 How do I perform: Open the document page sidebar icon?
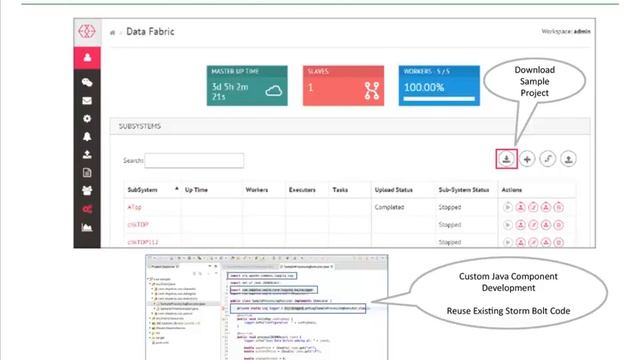click(87, 173)
